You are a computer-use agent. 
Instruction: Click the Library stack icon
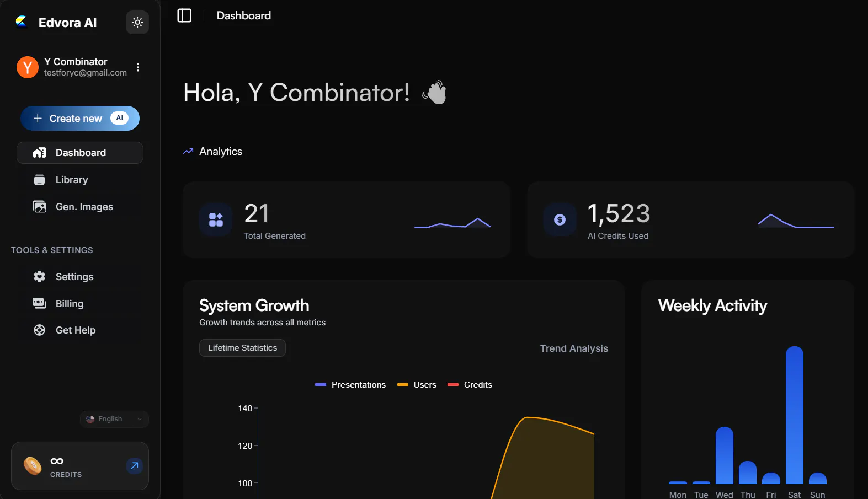(x=40, y=180)
